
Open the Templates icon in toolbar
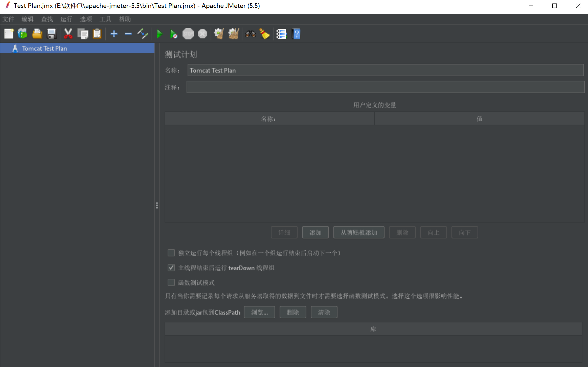pos(22,34)
